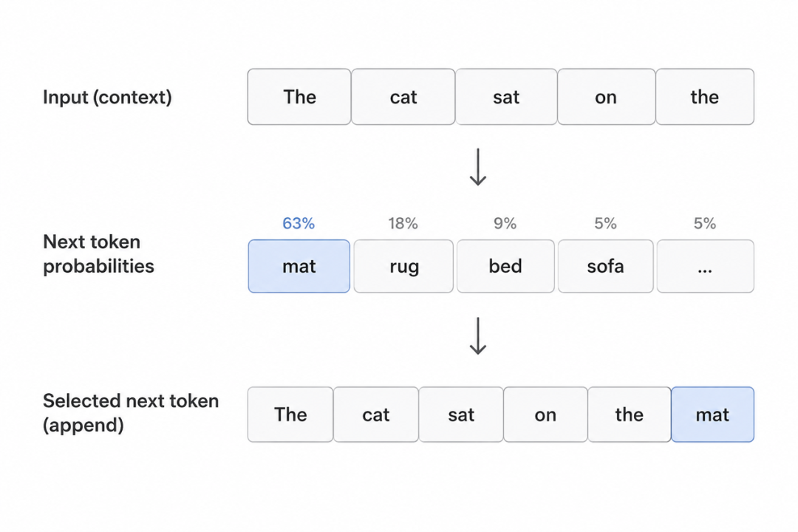Select the 'cat' token in the input row
The image size is (798, 532).
coord(403,97)
